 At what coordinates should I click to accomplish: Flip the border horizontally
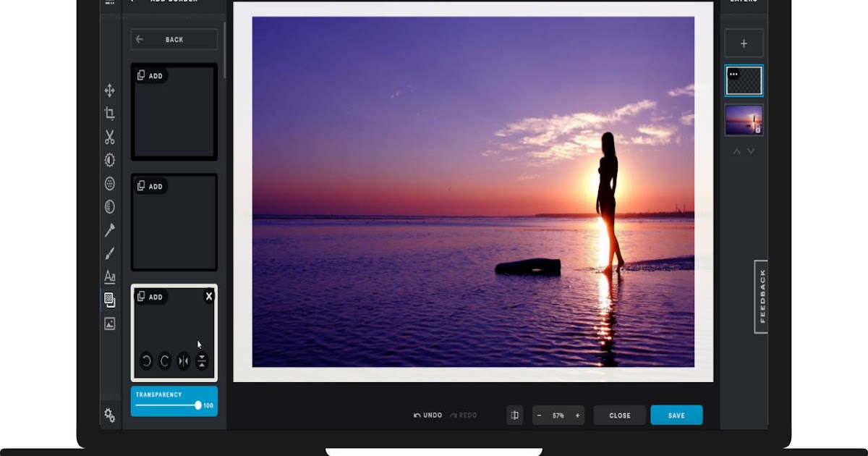click(x=183, y=360)
